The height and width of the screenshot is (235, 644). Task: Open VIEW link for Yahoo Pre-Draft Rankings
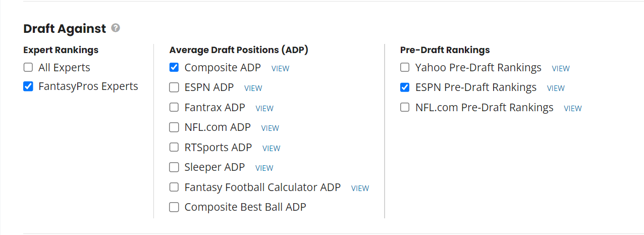[x=561, y=68]
